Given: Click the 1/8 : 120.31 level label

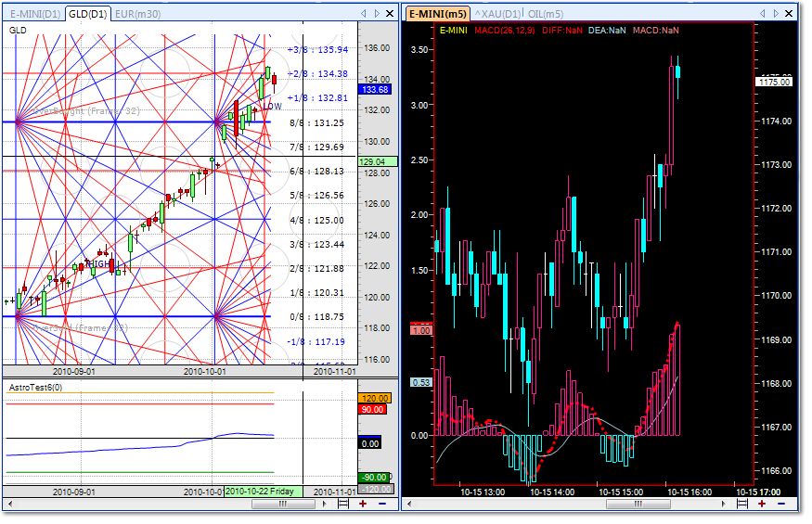Looking at the screenshot, I should click(x=316, y=292).
